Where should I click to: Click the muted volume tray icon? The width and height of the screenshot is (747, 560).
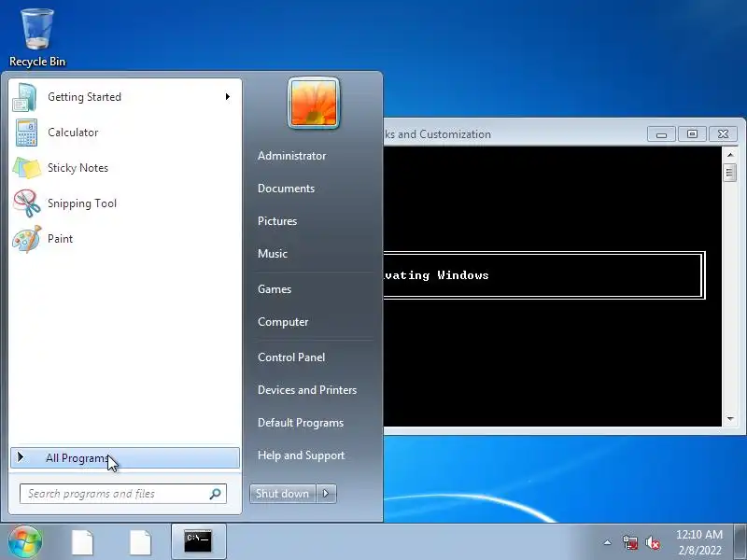coord(653,542)
